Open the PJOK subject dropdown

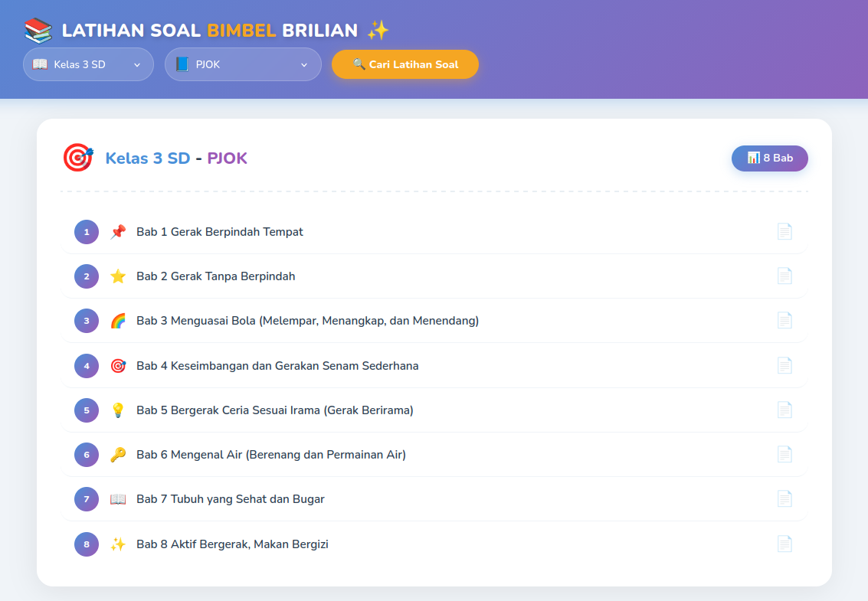243,64
